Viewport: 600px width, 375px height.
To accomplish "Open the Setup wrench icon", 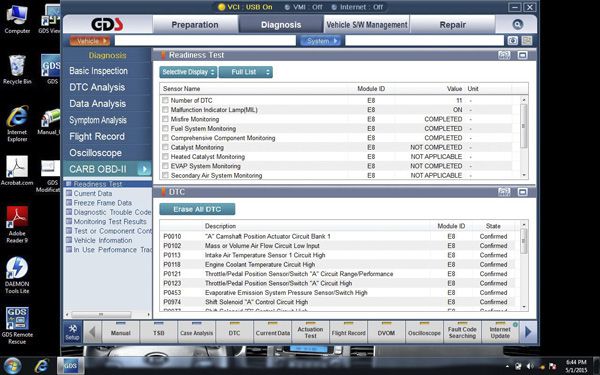I will click(x=72, y=332).
